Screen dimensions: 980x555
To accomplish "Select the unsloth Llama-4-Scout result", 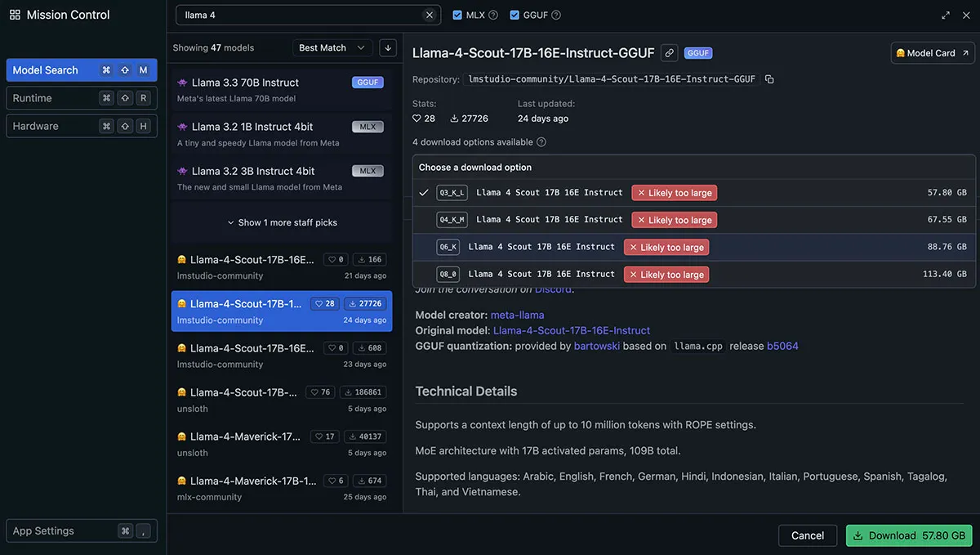I will (x=282, y=400).
